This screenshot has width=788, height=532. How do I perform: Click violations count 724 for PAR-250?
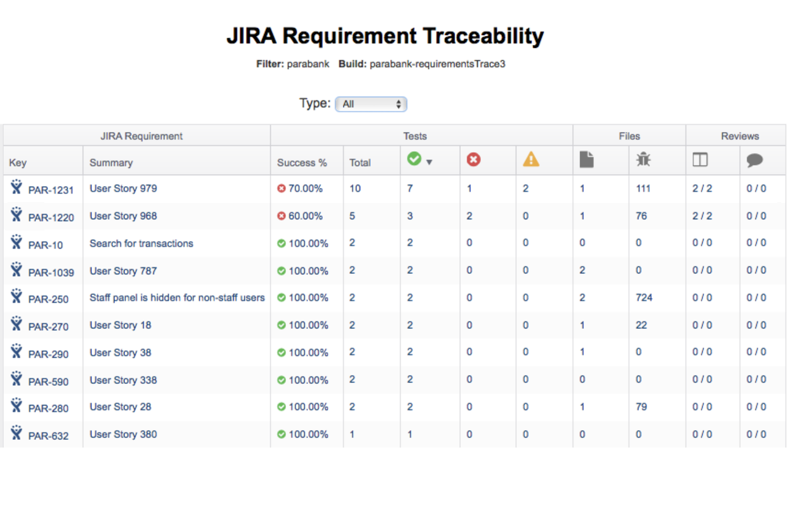coord(644,298)
